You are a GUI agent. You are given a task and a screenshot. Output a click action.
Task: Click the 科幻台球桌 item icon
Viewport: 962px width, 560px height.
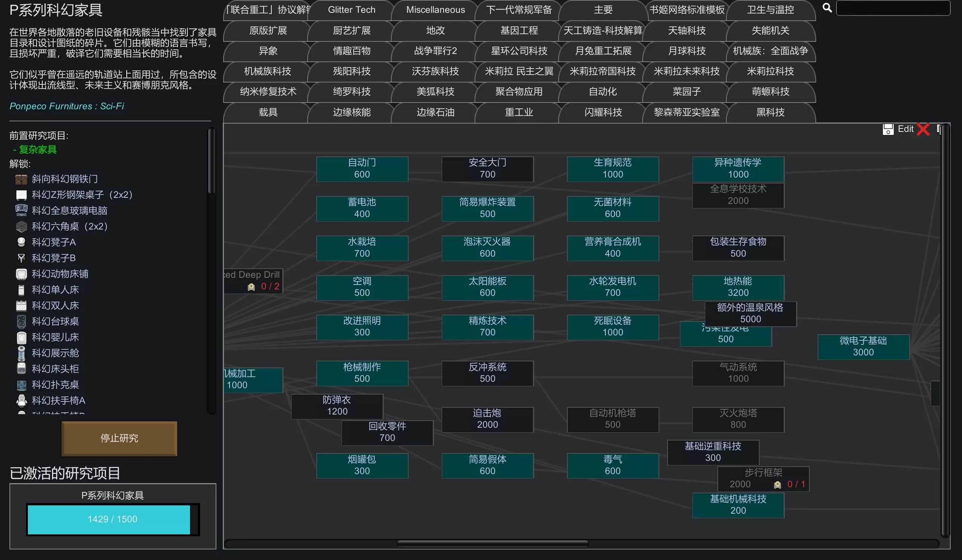coord(21,321)
